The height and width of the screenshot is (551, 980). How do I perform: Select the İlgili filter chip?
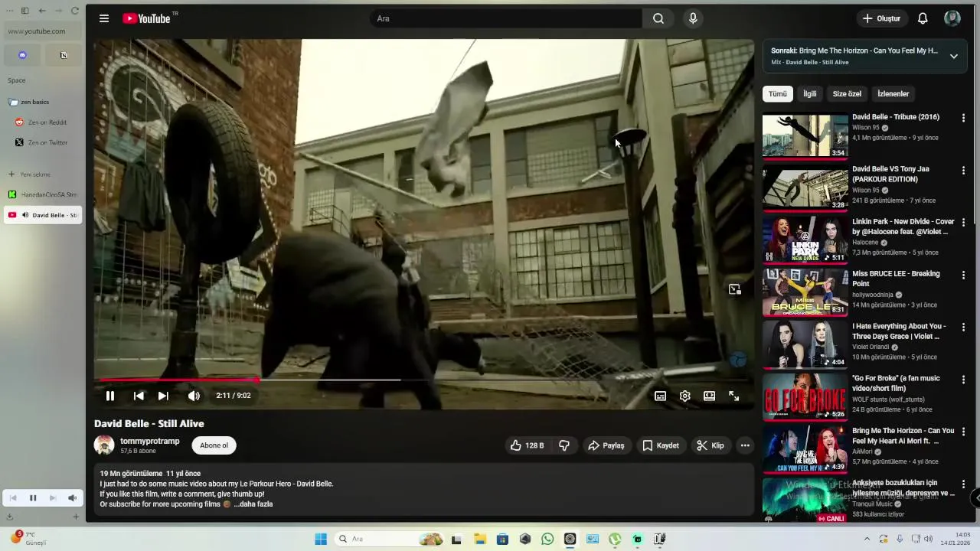tap(810, 93)
